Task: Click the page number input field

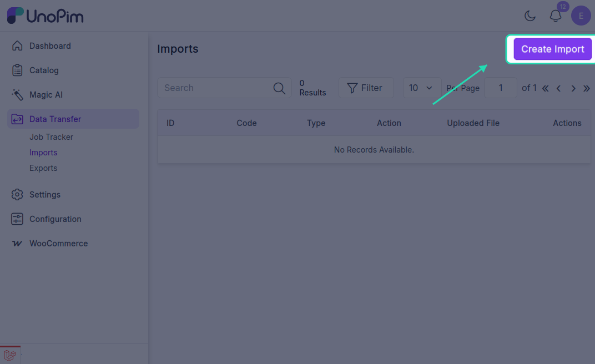Action: [501, 88]
